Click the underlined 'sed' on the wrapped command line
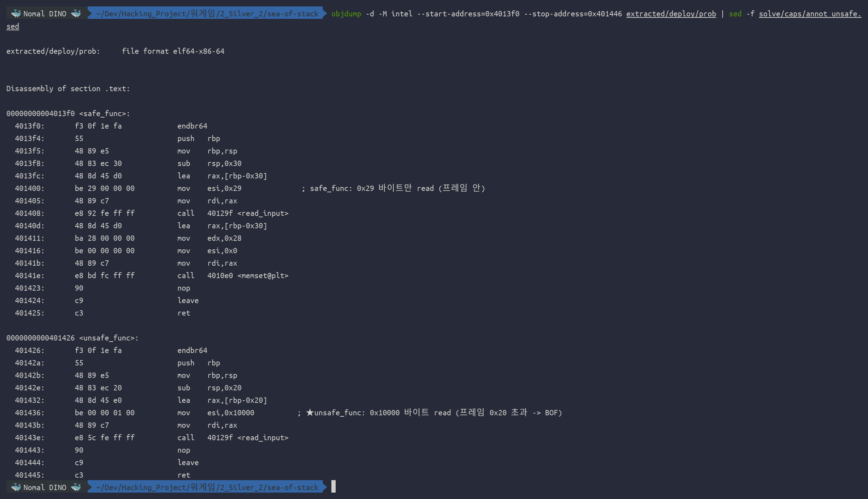 point(13,26)
